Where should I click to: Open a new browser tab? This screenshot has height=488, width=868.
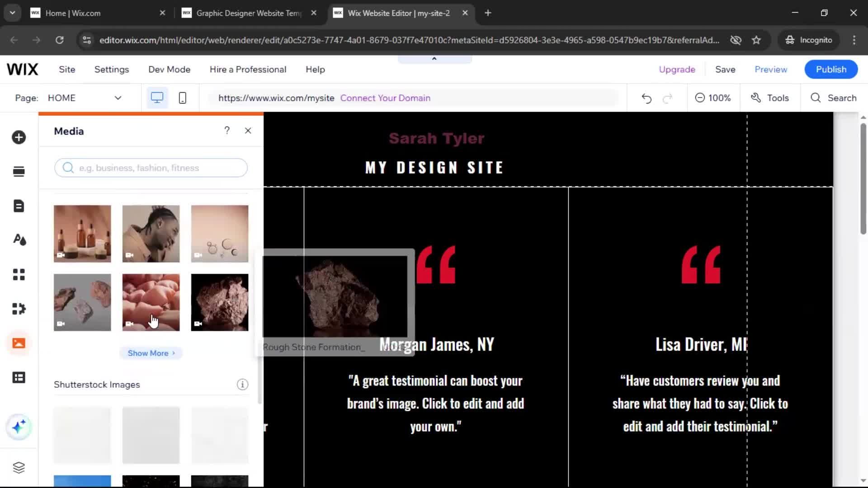(488, 13)
